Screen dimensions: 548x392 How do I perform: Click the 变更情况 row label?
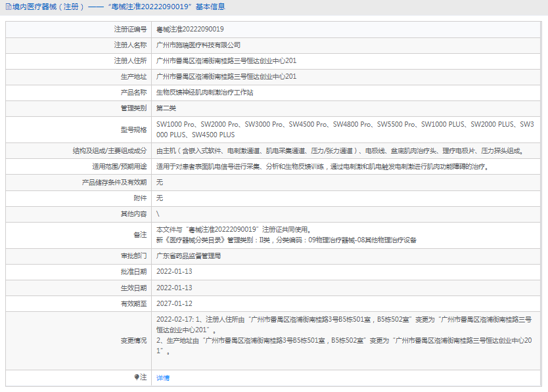(x=134, y=340)
